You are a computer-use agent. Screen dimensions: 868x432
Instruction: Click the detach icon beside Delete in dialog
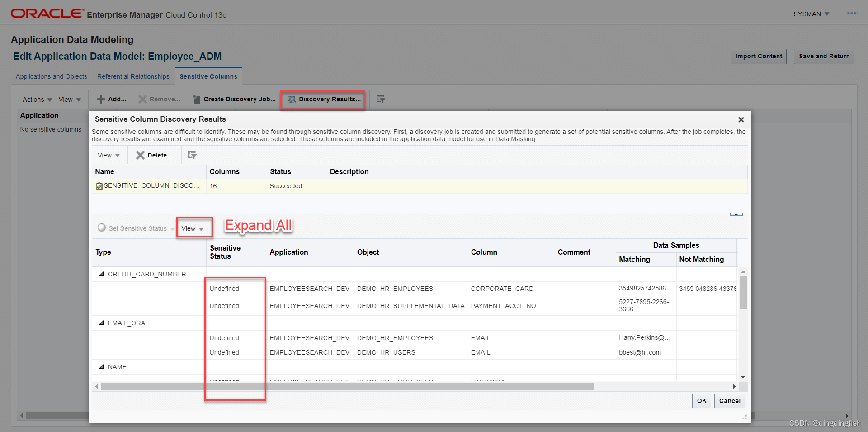click(192, 155)
